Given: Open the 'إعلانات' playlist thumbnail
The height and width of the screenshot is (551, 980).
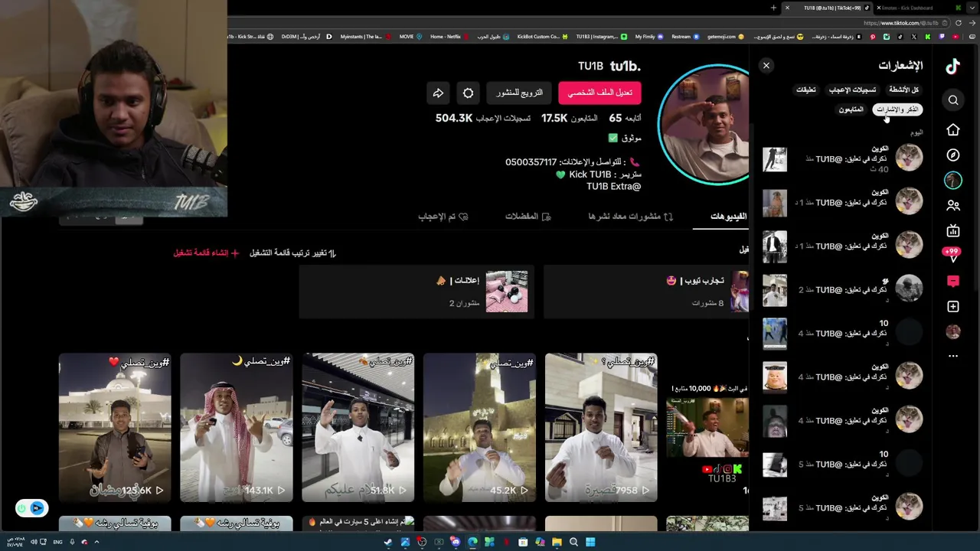Looking at the screenshot, I should click(506, 292).
